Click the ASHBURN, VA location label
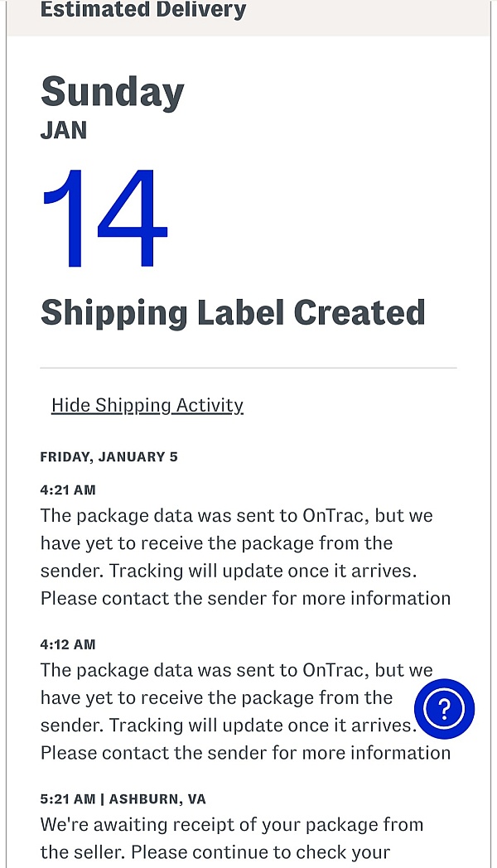 coord(157,798)
